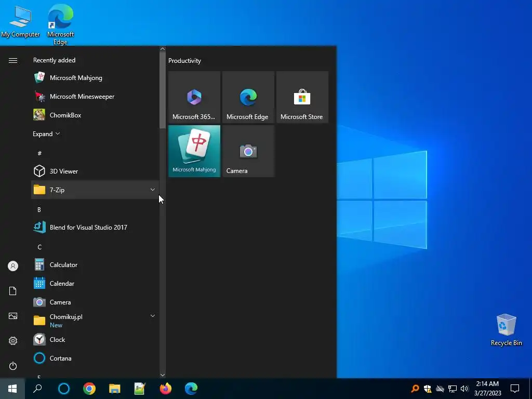This screenshot has height=399, width=532.
Task: Show the clock and date flyout
Action: tap(487, 389)
